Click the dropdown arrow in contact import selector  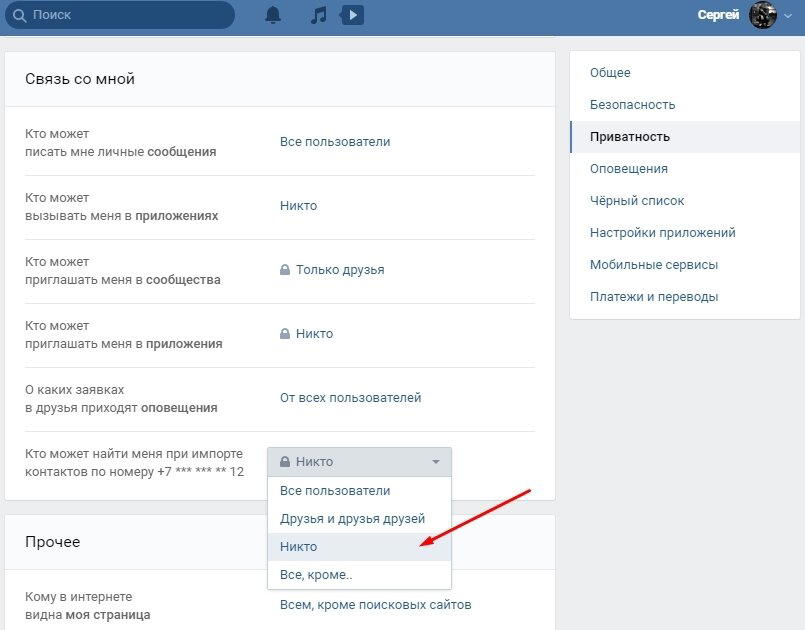point(436,462)
